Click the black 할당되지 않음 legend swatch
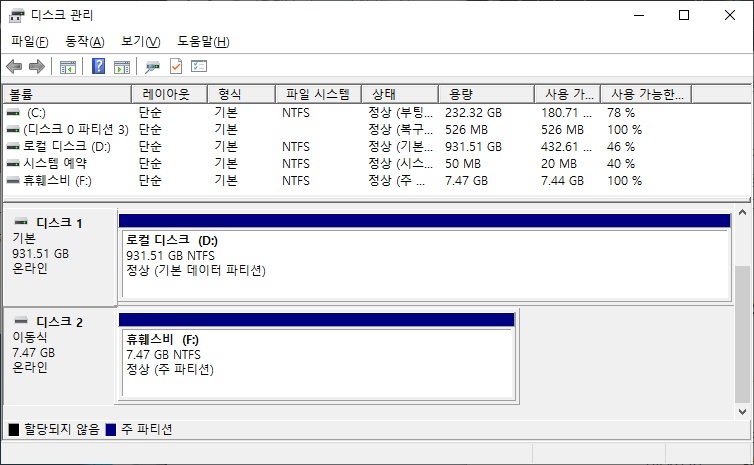The image size is (754, 465). (x=14, y=429)
